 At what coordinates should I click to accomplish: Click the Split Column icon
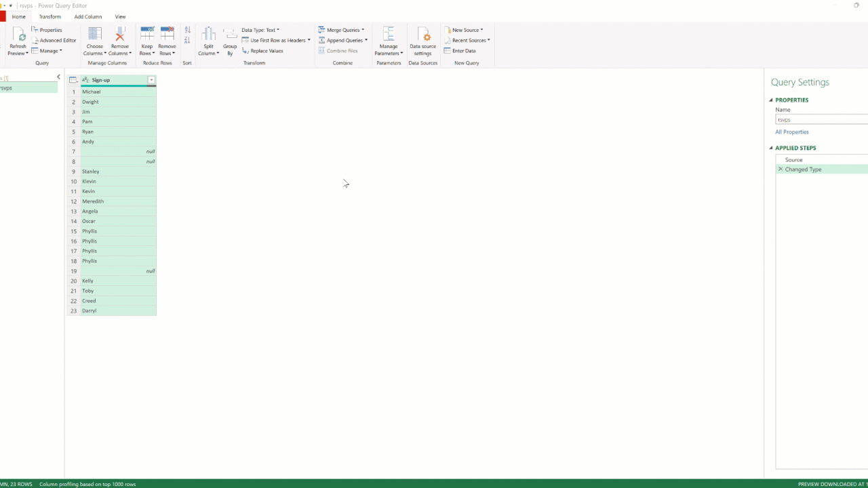209,35
